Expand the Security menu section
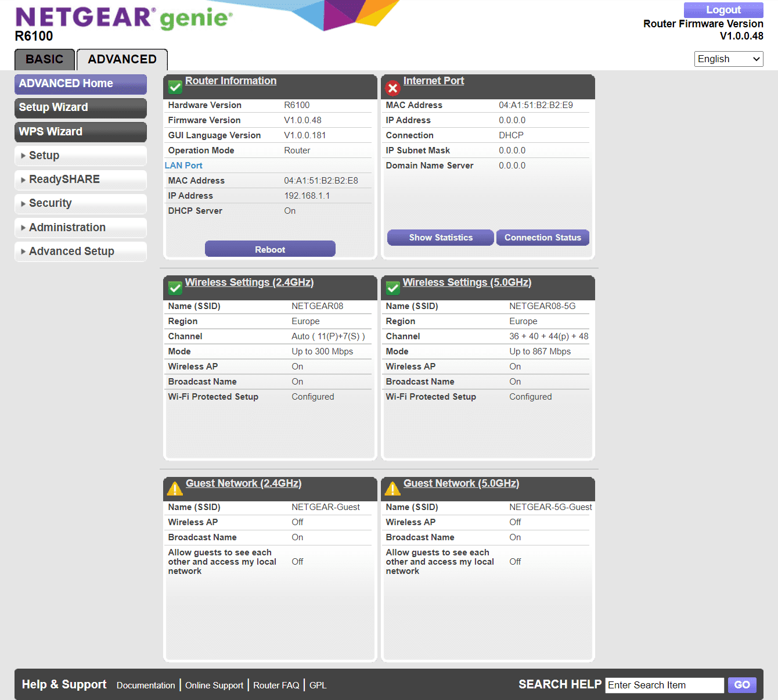The image size is (778, 700). pos(81,203)
